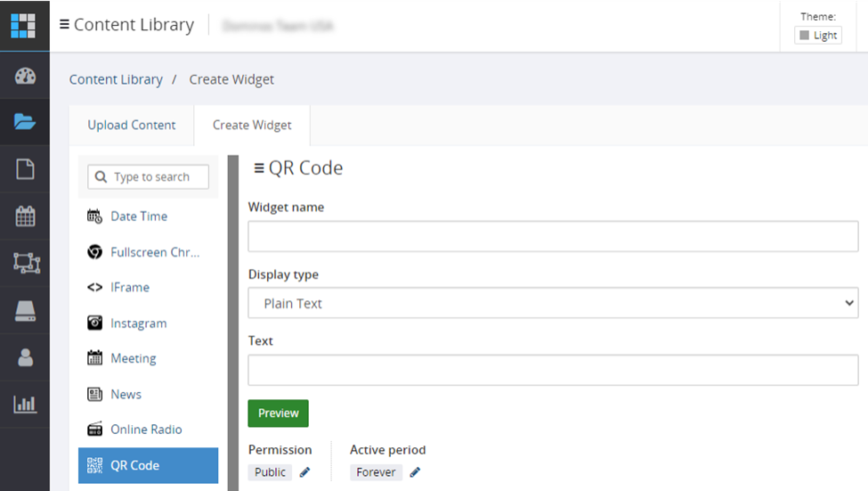Edit Active period with pencil icon
868x491 pixels.
(415, 472)
